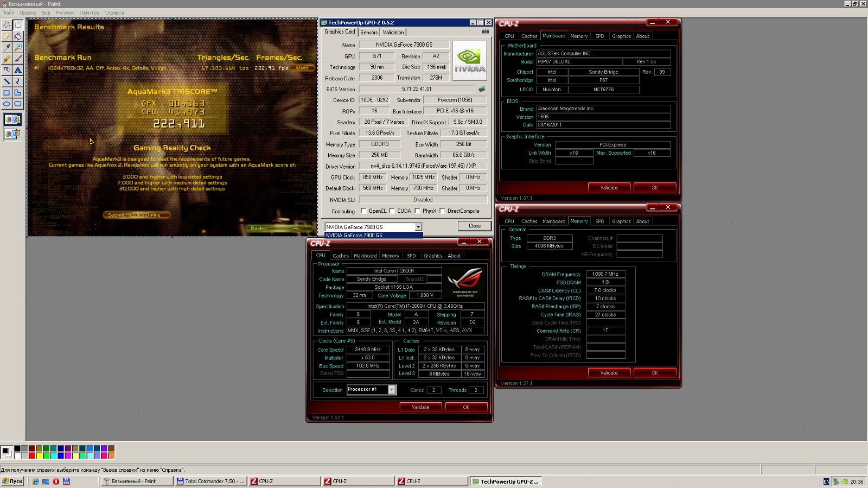
Task: Open the Файл menu in Paint
Action: tap(8, 12)
